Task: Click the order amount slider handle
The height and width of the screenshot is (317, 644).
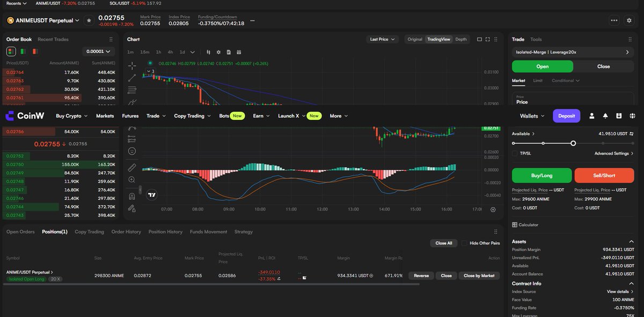Action: pyautogui.click(x=573, y=143)
